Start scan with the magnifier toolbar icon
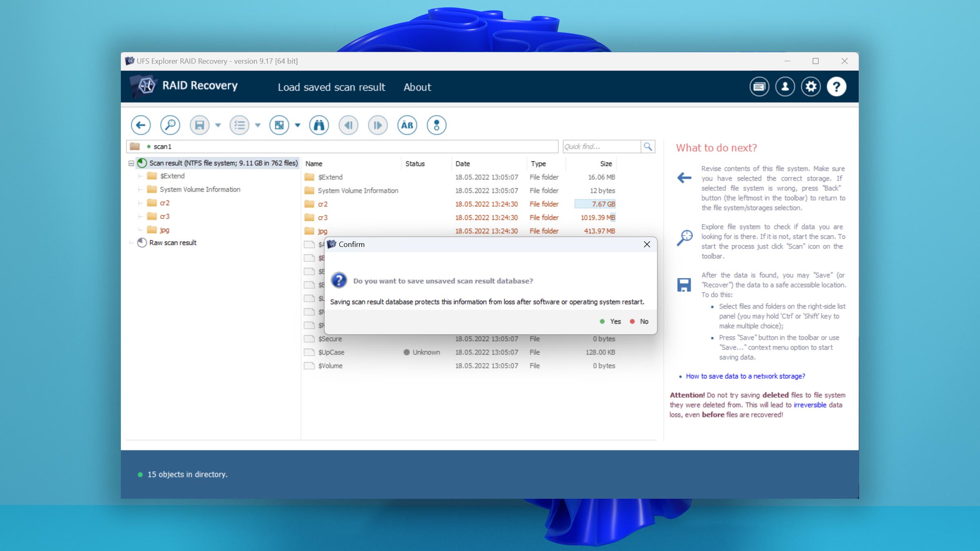The width and height of the screenshot is (980, 551). (170, 125)
